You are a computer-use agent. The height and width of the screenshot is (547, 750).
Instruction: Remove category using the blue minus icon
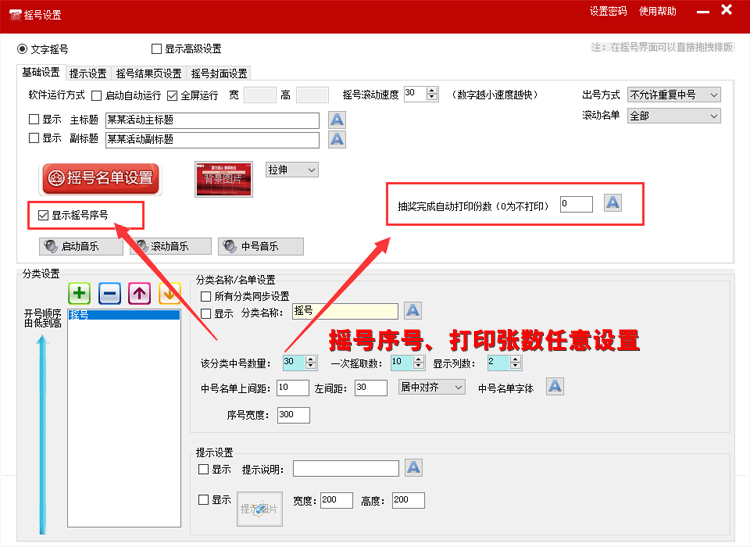click(110, 293)
